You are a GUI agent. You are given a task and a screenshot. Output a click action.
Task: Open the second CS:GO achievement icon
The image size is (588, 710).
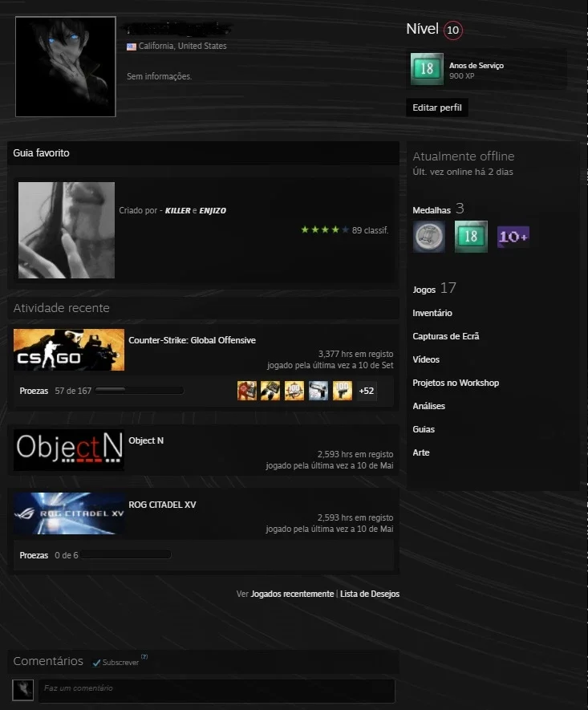[270, 391]
